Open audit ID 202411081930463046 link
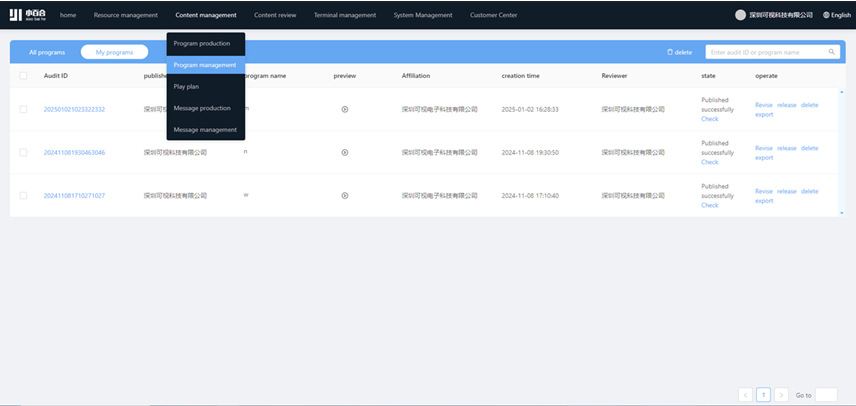 [74, 153]
